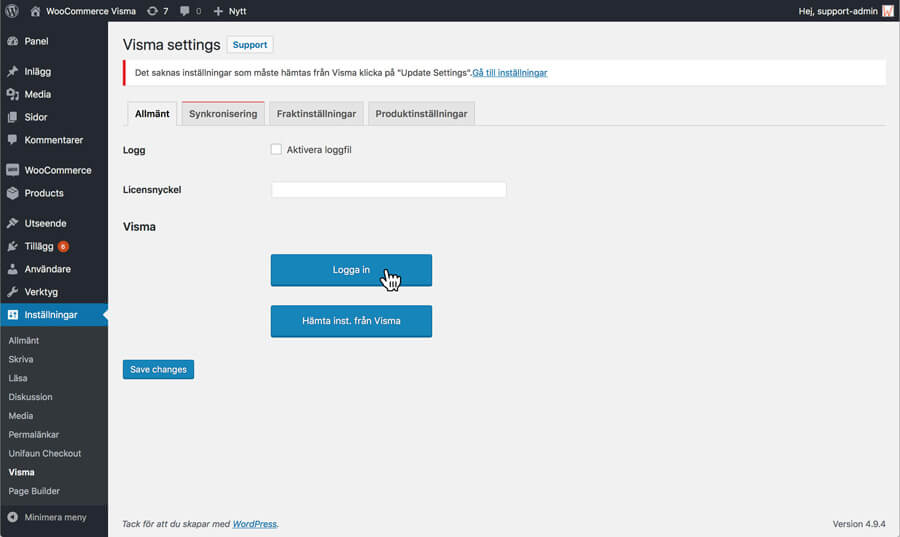The width and height of the screenshot is (900, 537).
Task: Click the WordPress logo icon
Action: (14, 11)
